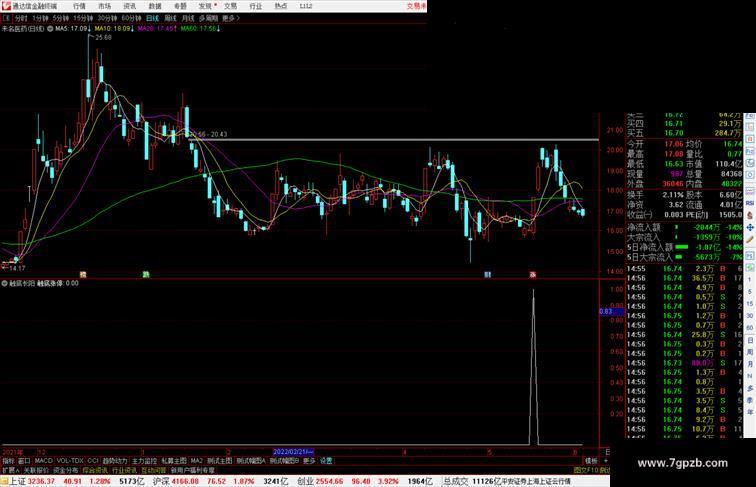This screenshot has height=487, width=756.
Task: Expand the 更多 period options at top
Action: [x=231, y=18]
